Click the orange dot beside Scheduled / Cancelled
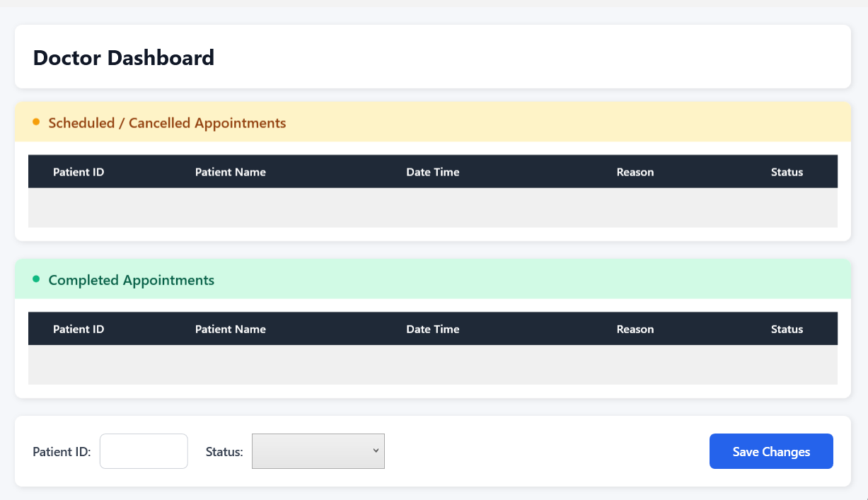868x500 pixels. (36, 122)
